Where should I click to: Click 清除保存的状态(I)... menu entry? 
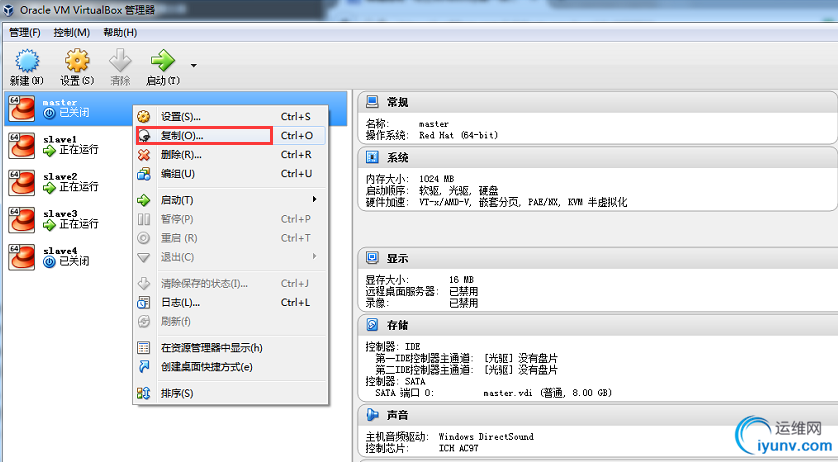230,283
